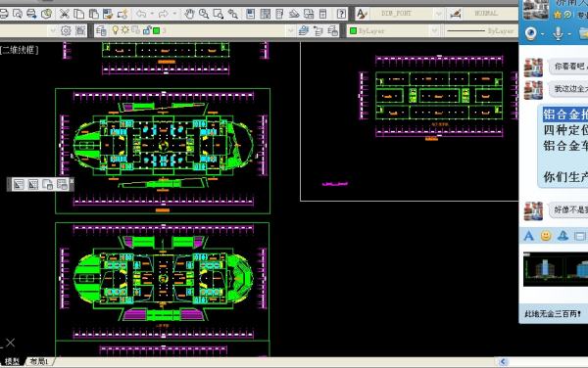This screenshot has width=588, height=368.
Task: Select the Cut scissors icon
Action: 64,15
